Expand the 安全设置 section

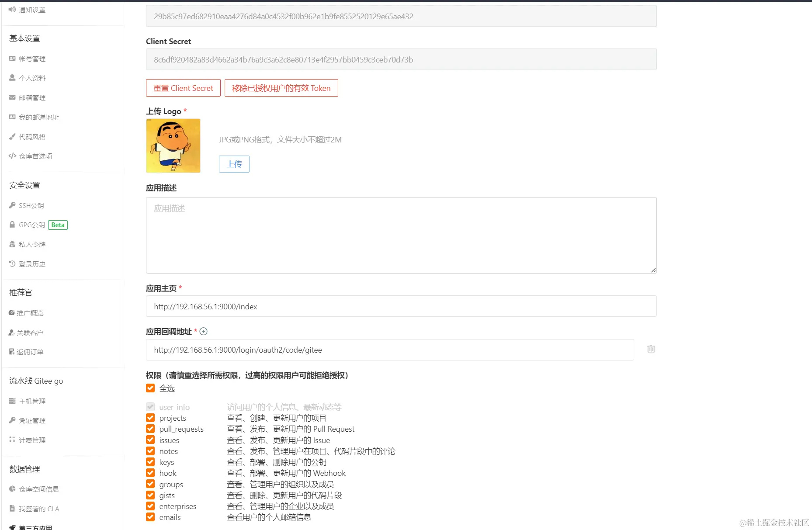[24, 184]
